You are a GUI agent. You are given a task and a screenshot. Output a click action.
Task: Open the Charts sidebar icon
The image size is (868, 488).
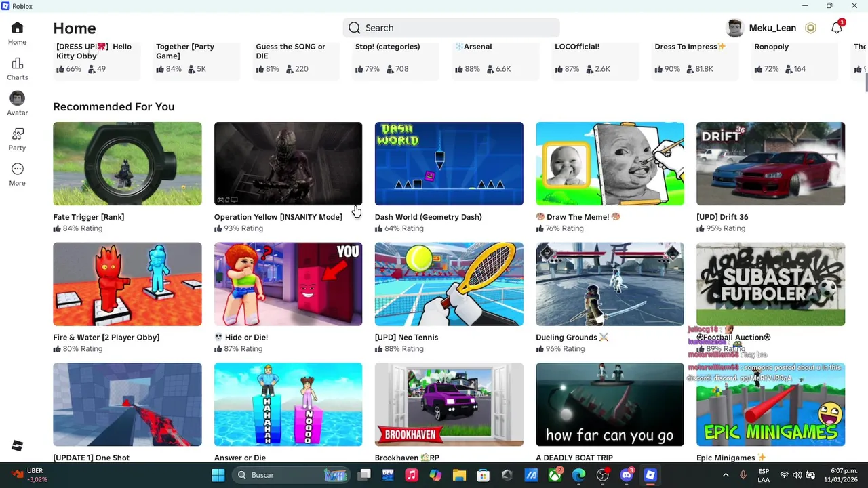(18, 64)
